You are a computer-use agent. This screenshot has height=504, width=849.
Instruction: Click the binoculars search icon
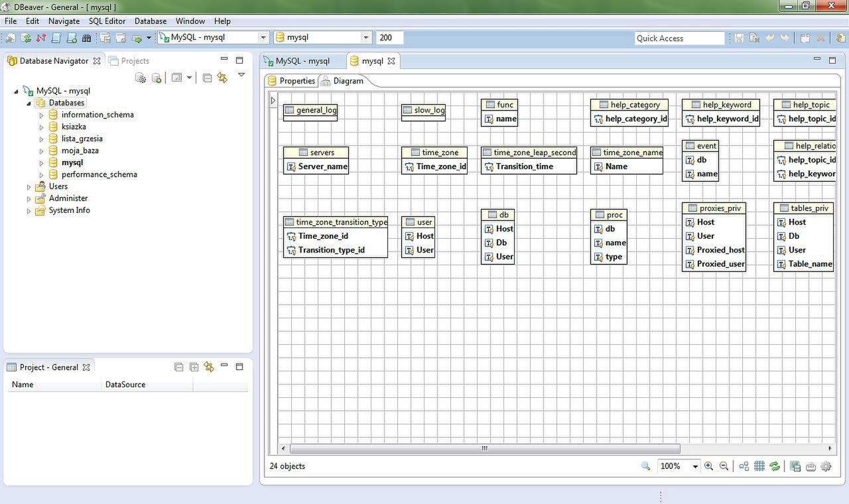pos(86,38)
